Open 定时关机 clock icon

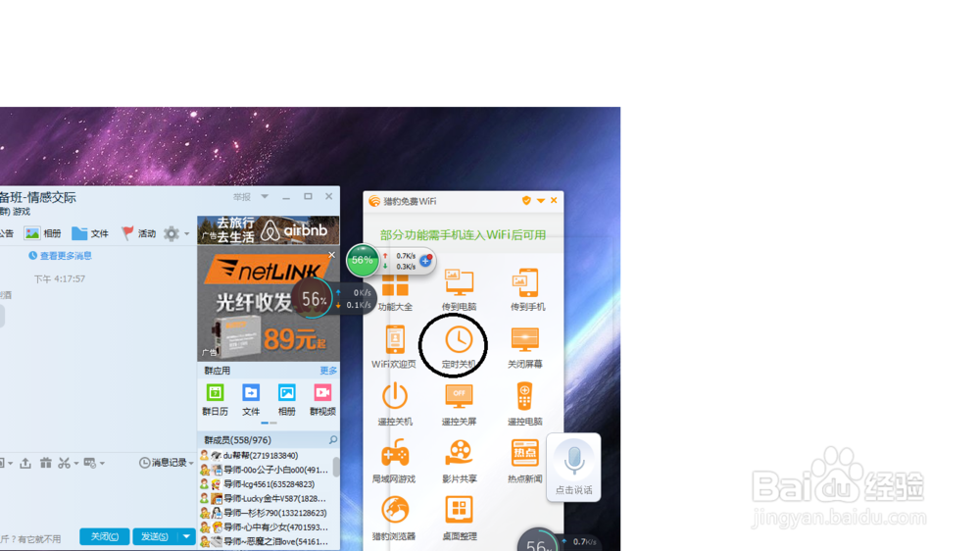pyautogui.click(x=459, y=340)
